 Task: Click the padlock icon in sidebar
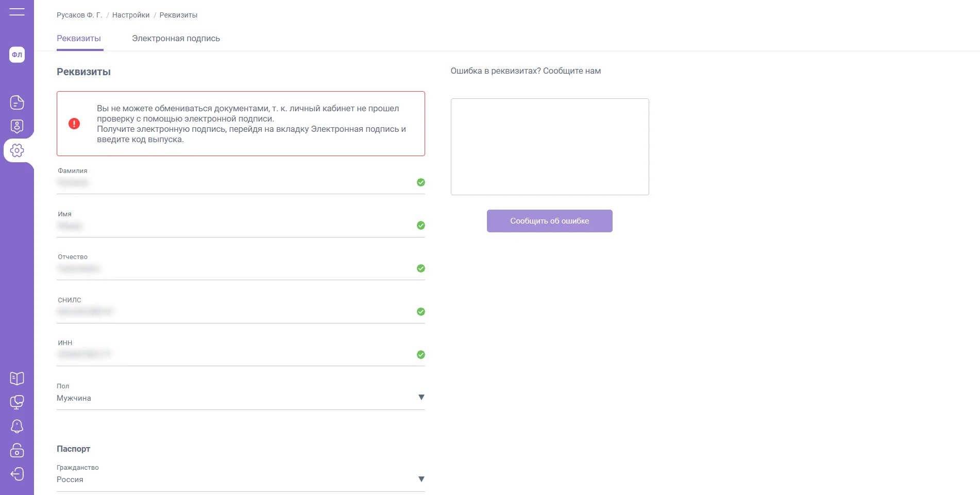click(x=17, y=450)
